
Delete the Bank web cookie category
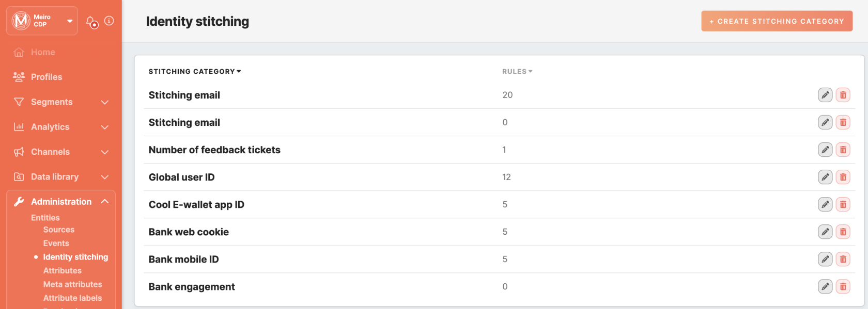pyautogui.click(x=843, y=232)
